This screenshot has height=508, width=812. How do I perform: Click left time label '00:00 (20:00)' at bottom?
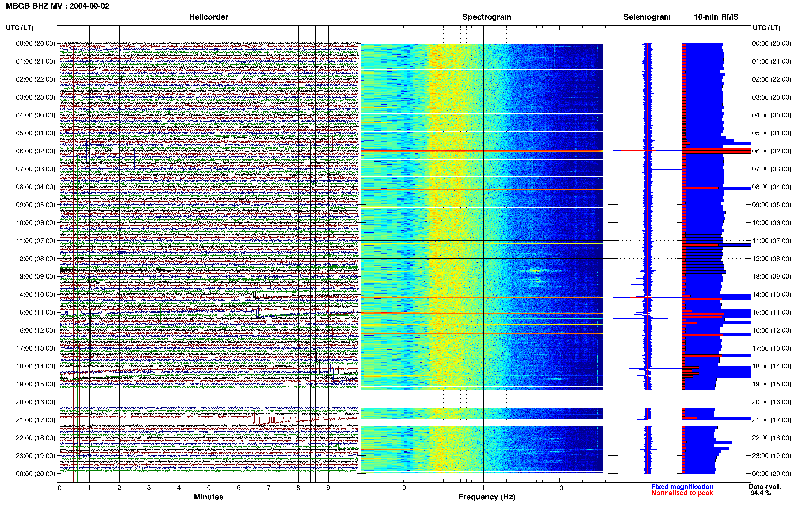pyautogui.click(x=36, y=473)
